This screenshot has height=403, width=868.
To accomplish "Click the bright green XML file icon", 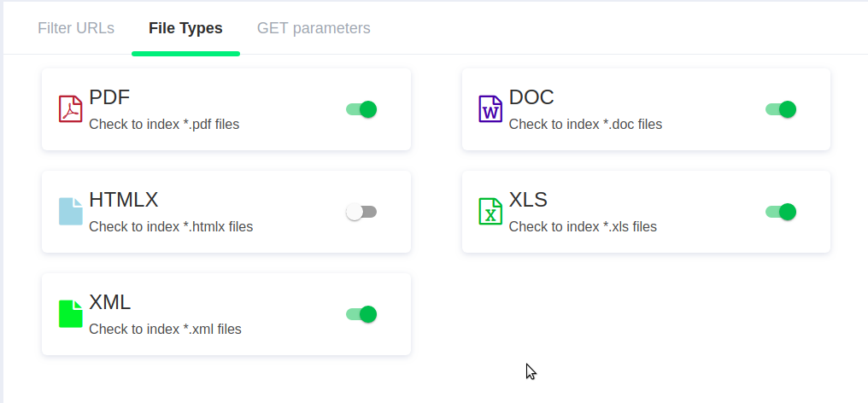I will 70,314.
